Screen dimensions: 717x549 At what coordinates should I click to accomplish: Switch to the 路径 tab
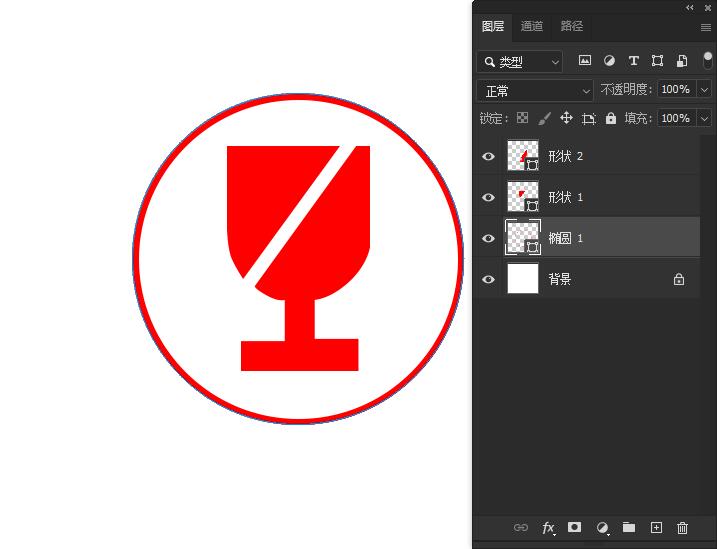coord(572,27)
